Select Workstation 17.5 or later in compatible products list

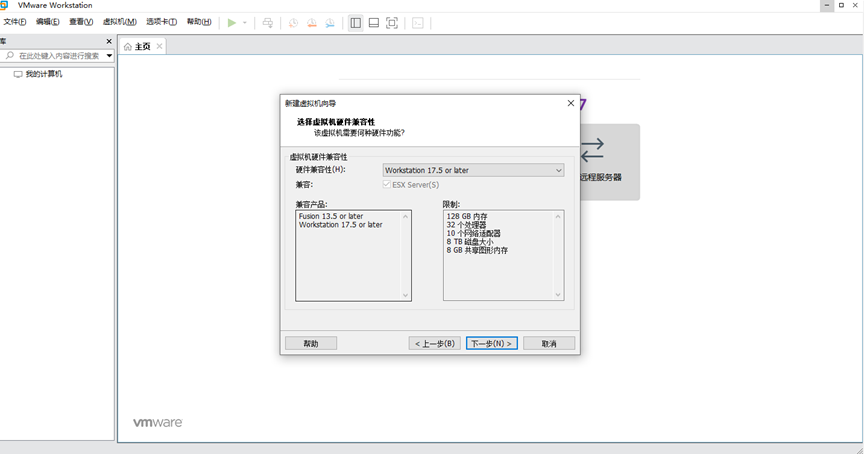pyautogui.click(x=341, y=225)
